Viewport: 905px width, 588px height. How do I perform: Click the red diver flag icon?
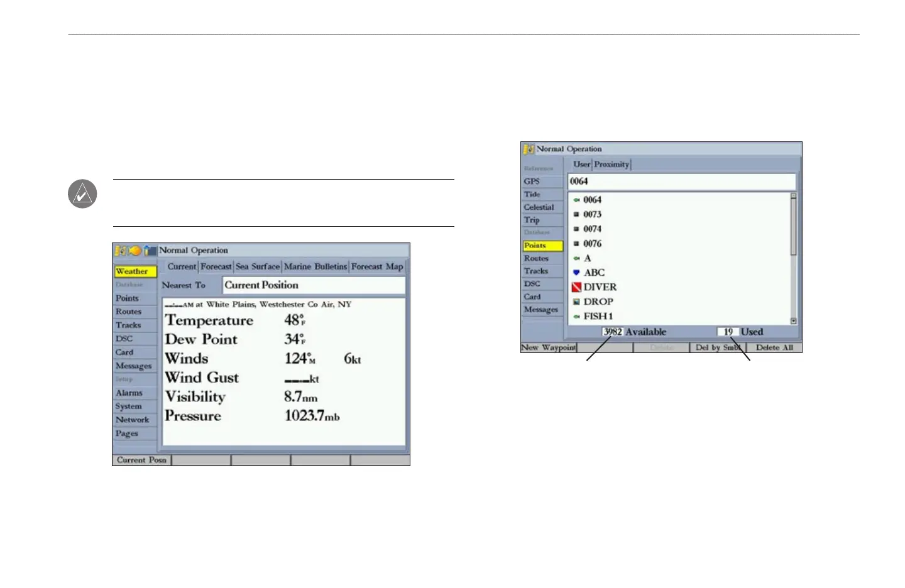pyautogui.click(x=576, y=287)
